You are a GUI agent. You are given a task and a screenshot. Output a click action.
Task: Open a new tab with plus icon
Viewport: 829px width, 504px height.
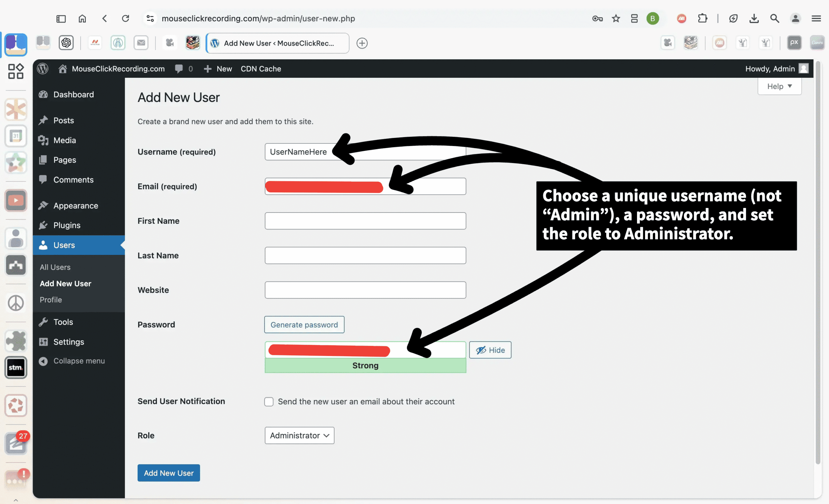pyautogui.click(x=362, y=43)
